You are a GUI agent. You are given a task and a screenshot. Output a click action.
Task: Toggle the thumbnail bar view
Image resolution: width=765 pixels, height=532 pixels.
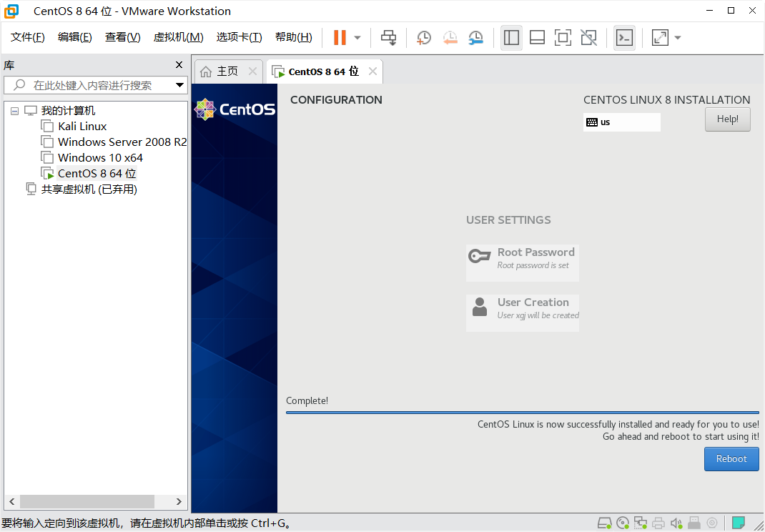coord(537,38)
